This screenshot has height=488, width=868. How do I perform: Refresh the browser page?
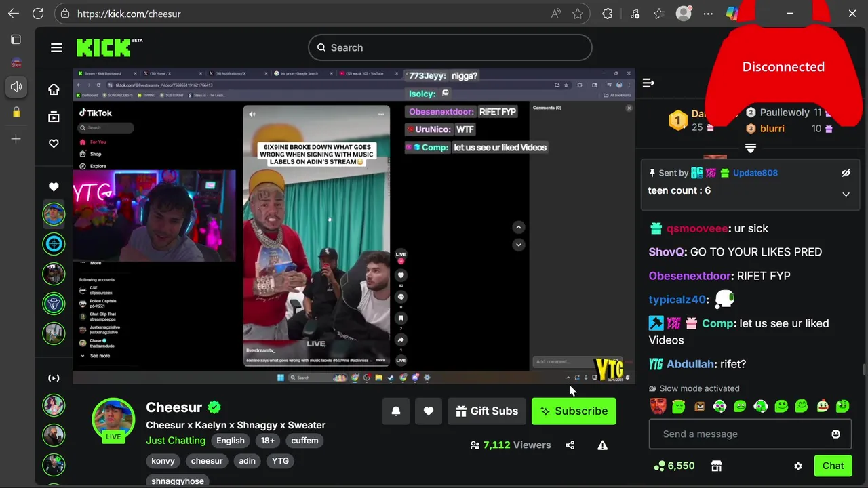38,14
